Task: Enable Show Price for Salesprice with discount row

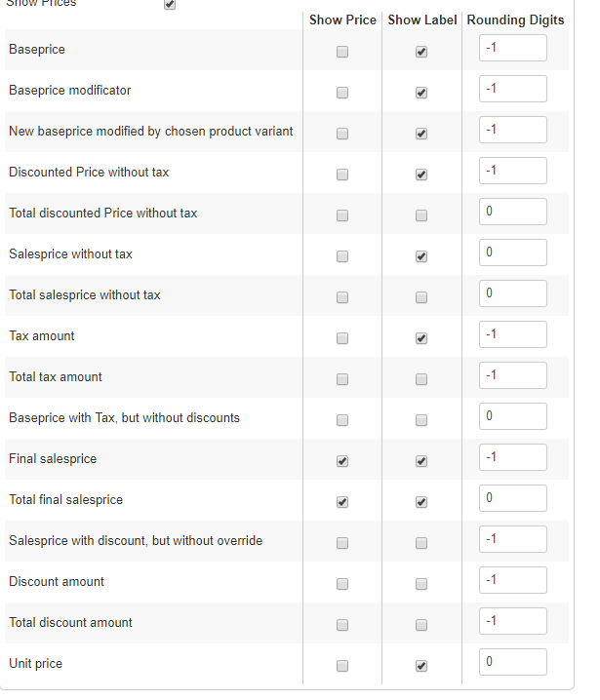Action: (x=342, y=544)
